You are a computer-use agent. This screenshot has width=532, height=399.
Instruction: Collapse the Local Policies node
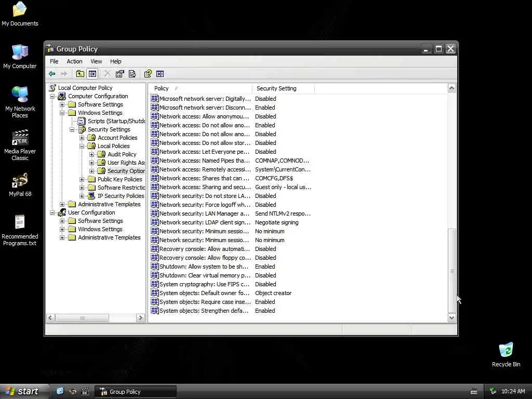(82, 146)
